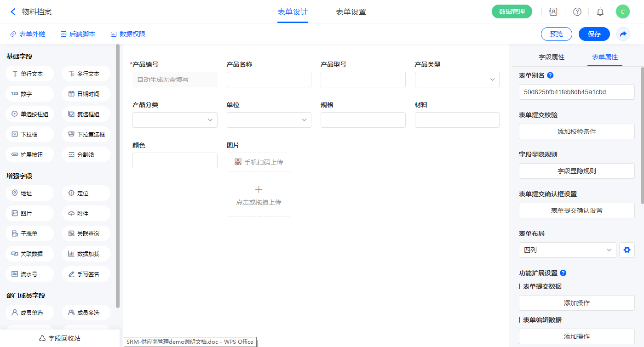Switch to the 表单设置 tab
Image resolution: width=644 pixels, height=347 pixels.
click(x=351, y=12)
